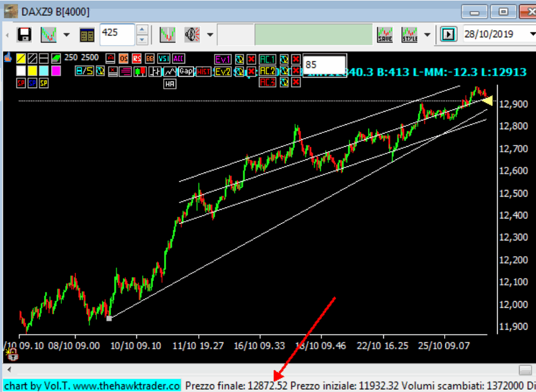Click the red X beside Ev.1

pyautogui.click(x=251, y=59)
